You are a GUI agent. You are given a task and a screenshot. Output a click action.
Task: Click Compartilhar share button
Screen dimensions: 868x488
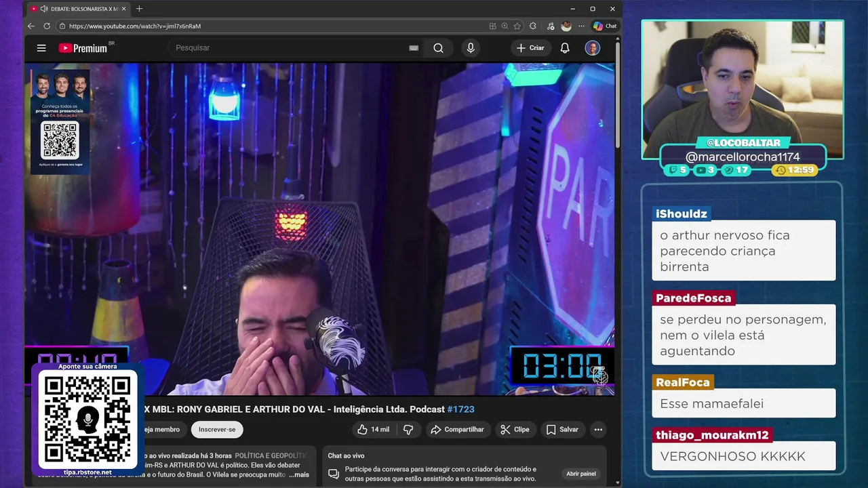point(457,430)
